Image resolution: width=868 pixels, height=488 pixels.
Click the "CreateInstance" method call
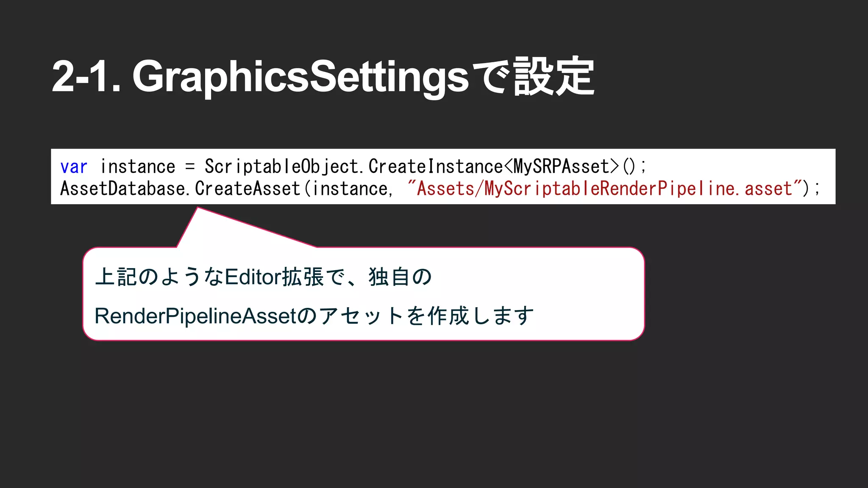click(x=435, y=167)
